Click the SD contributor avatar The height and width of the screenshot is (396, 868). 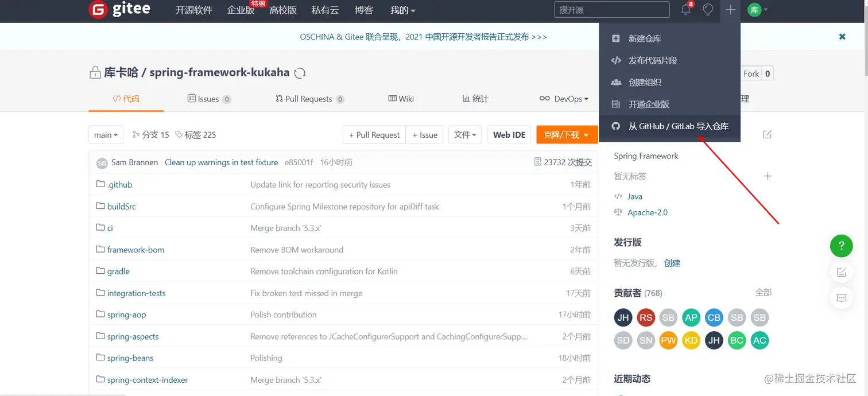pyautogui.click(x=623, y=340)
